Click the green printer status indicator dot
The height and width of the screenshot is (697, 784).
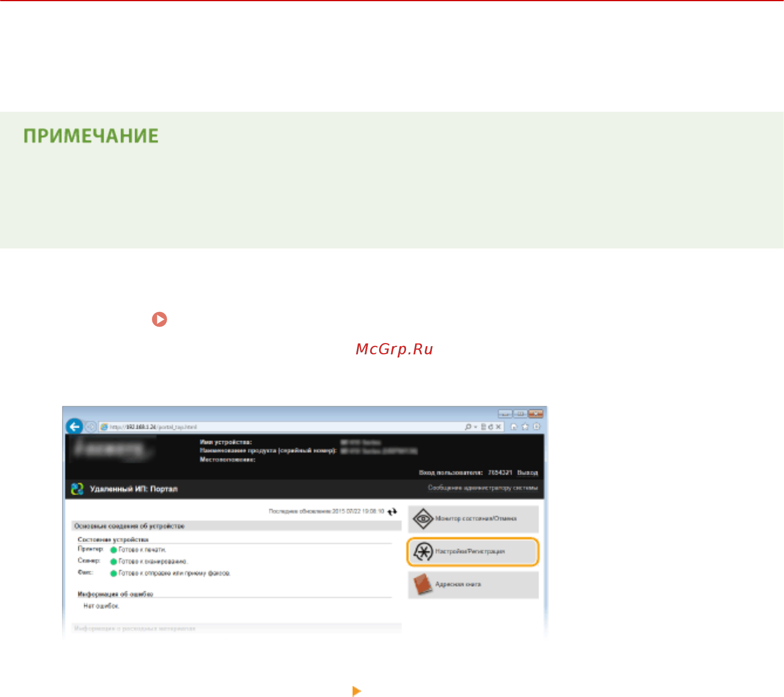(x=114, y=550)
